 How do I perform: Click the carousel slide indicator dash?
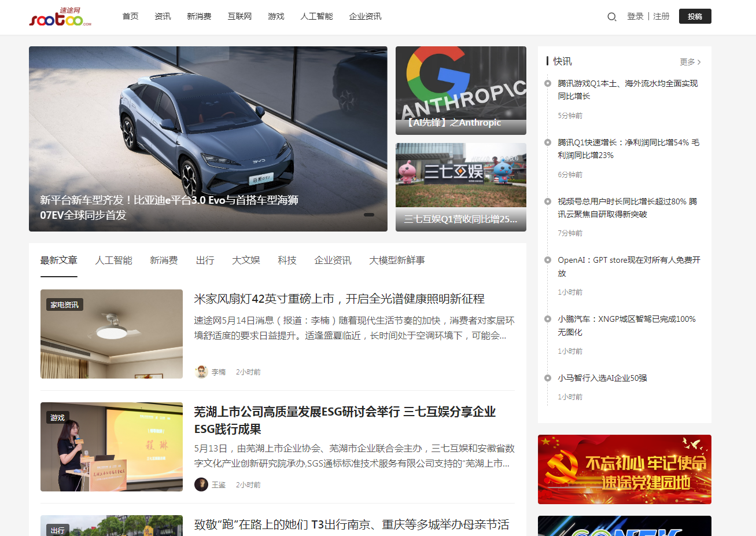[x=368, y=215]
